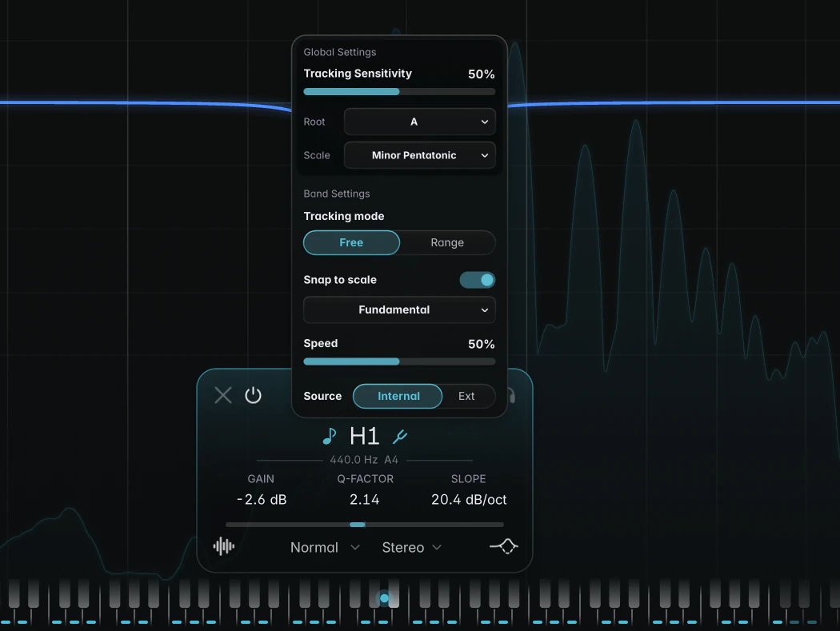
Task: Open the Minor Pentatonic scale dropdown
Action: 419,155
